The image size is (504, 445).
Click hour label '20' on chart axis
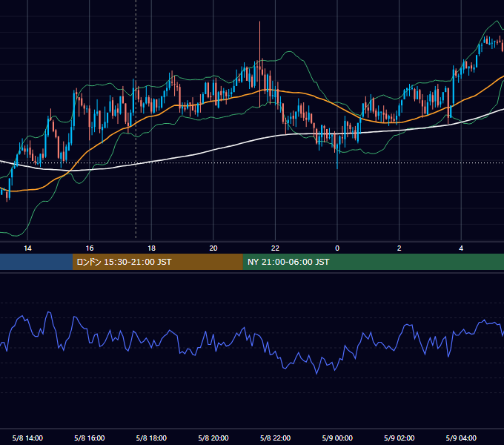213,248
